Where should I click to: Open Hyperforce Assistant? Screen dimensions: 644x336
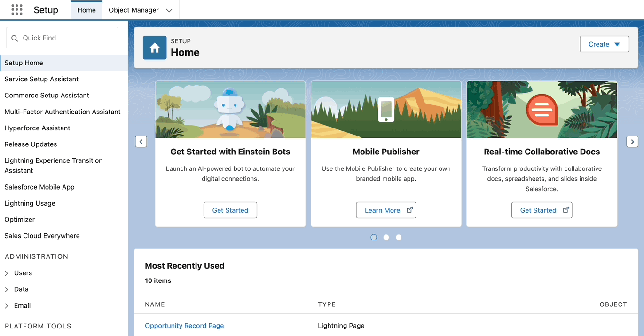(37, 128)
